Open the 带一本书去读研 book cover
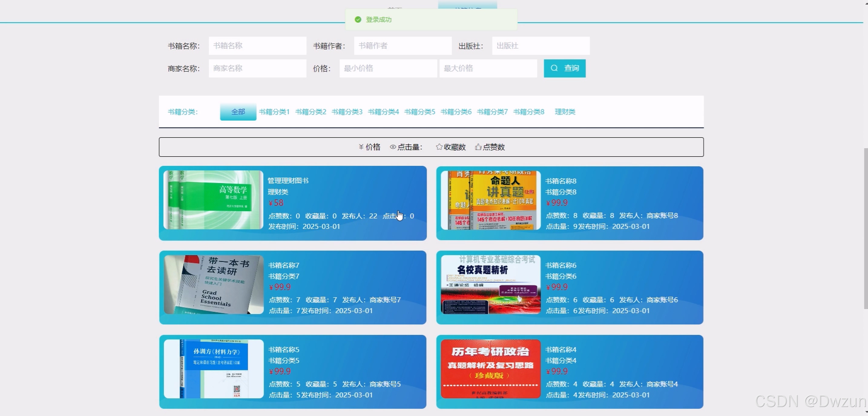Viewport: 868px width, 416px height. point(214,284)
